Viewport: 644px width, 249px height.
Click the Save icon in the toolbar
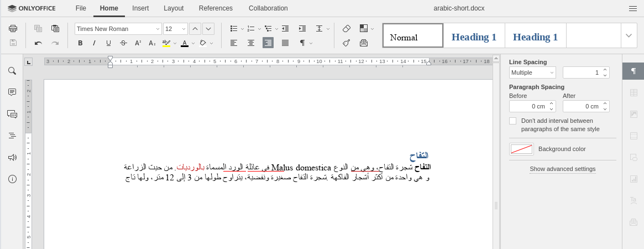[13, 43]
